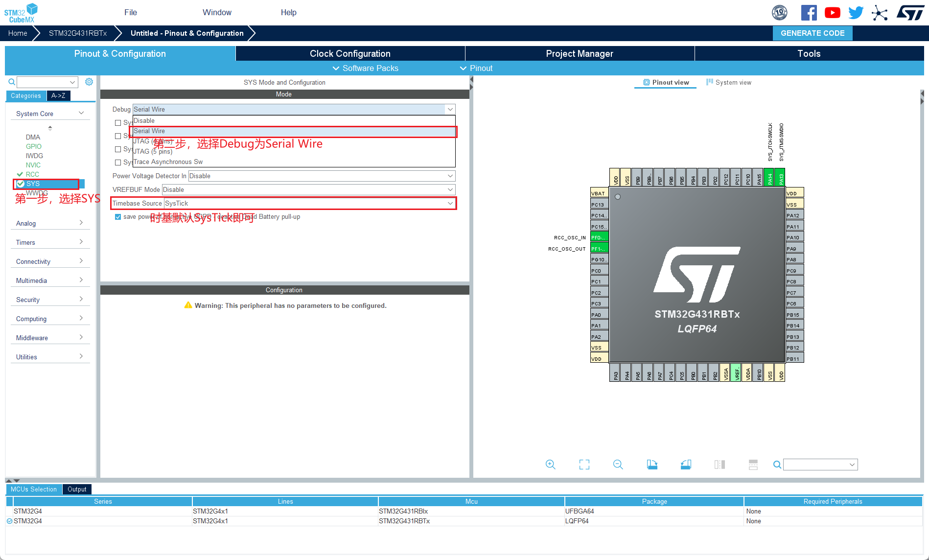
Task: Switch to A->Z category tab
Action: coord(58,95)
